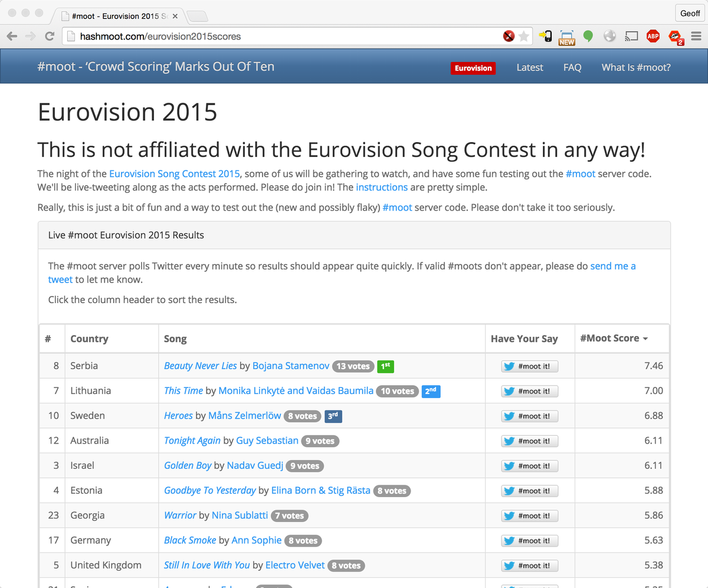708x588 pixels.
Task: Open the extension icon labeled NEW
Action: coord(567,37)
